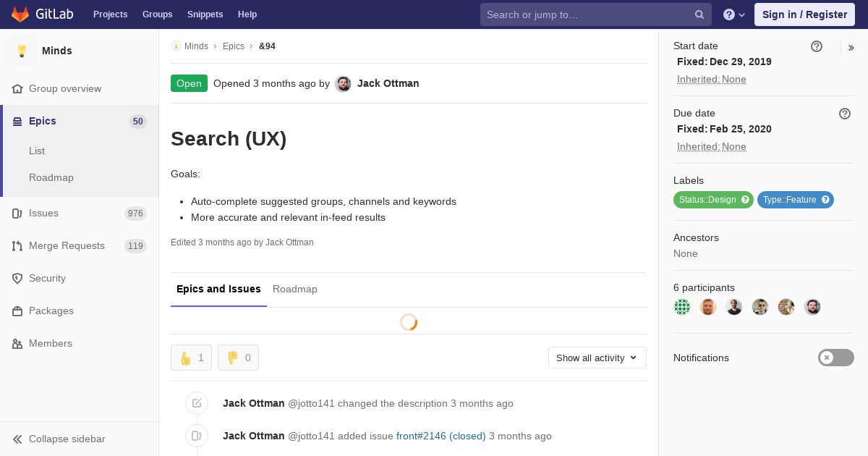Open Jack Ottman's author avatar
868x456 pixels.
pos(344,83)
